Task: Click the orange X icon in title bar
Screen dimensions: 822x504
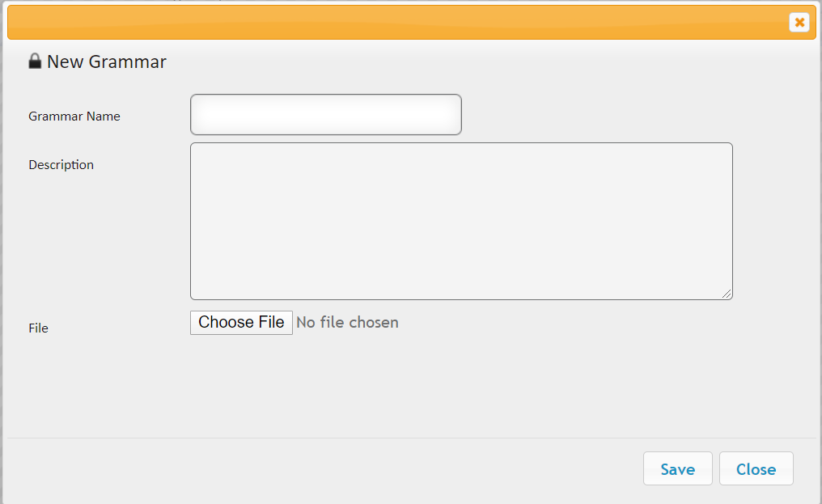Action: [x=799, y=23]
